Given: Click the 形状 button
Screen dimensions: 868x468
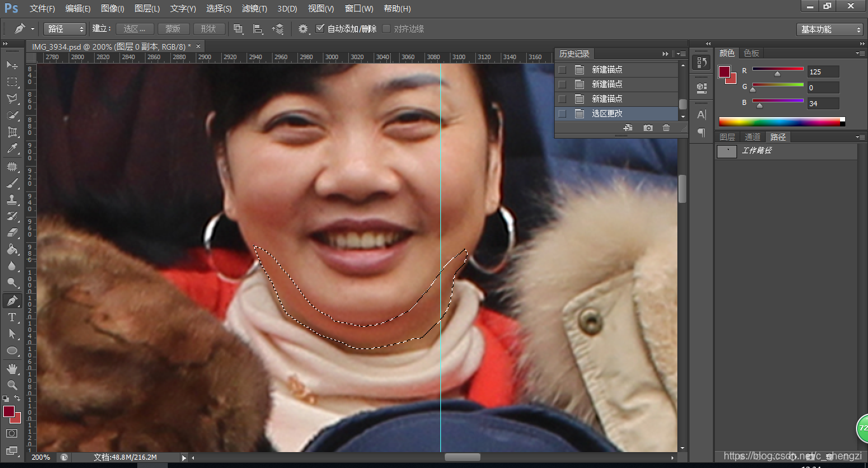Looking at the screenshot, I should pos(208,29).
